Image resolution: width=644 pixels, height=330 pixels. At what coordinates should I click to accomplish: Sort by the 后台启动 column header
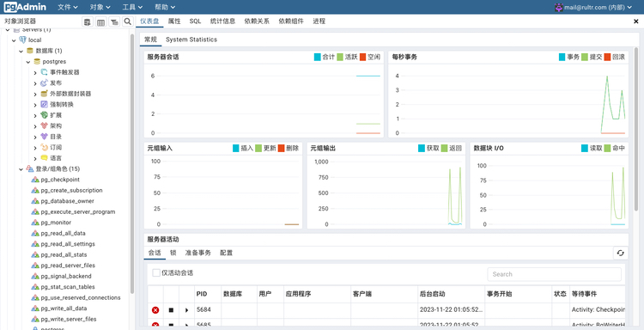[x=451, y=294]
